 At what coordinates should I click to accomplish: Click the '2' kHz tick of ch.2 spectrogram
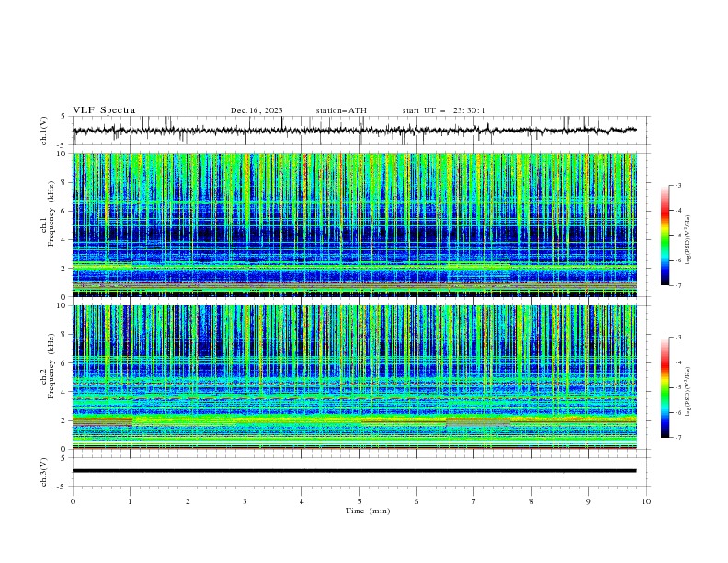coord(65,420)
